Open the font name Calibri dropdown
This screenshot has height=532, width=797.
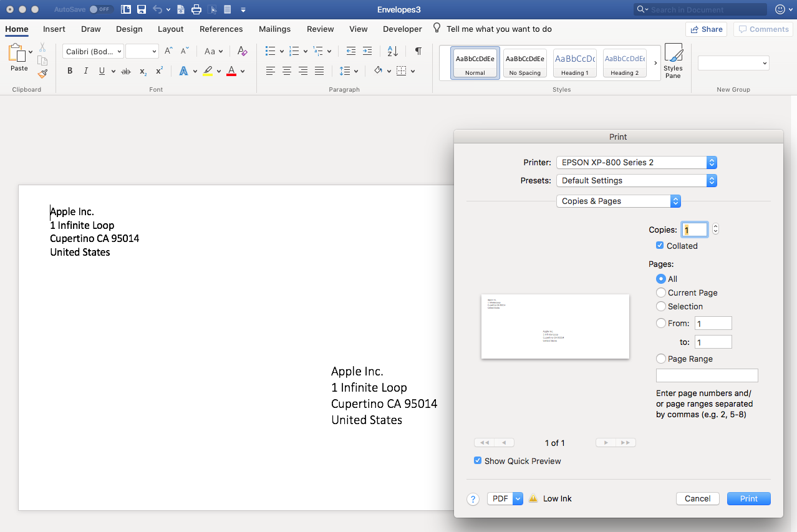[x=92, y=51]
